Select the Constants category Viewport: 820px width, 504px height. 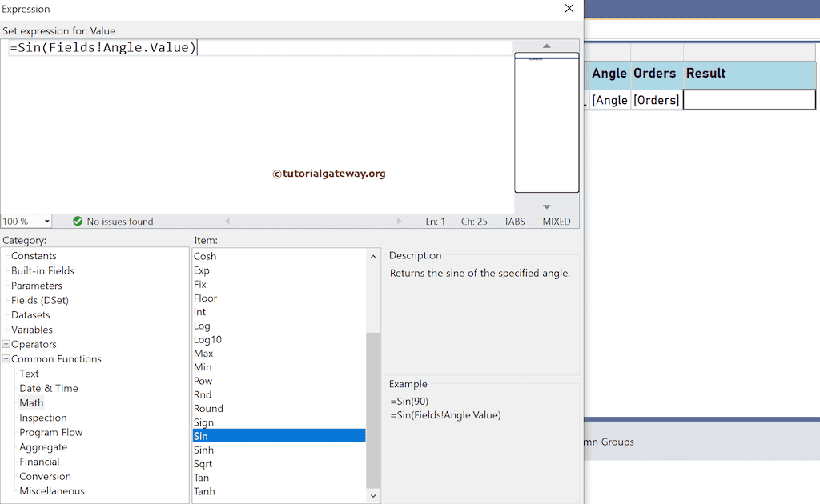coord(34,256)
